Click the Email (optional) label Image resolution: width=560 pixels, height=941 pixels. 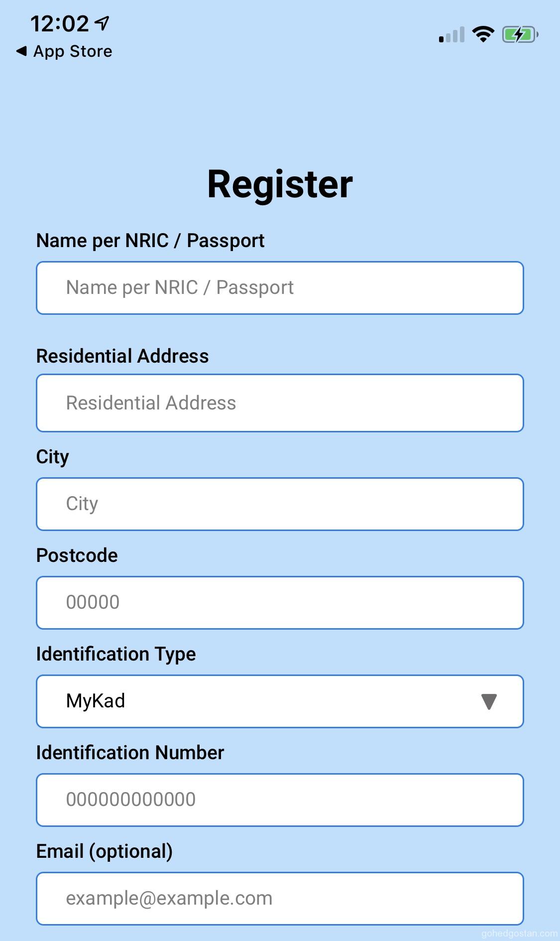pos(105,851)
